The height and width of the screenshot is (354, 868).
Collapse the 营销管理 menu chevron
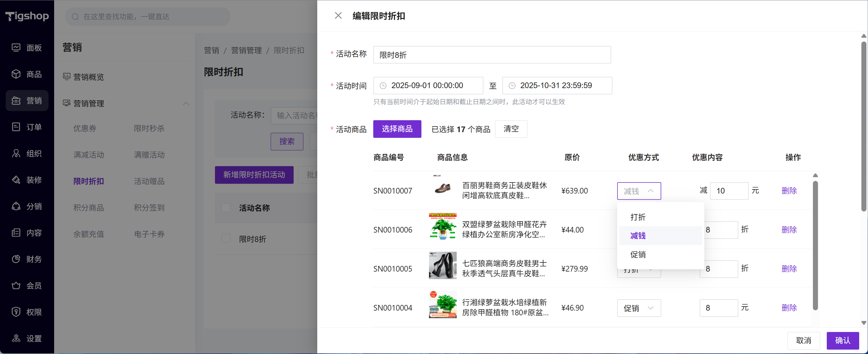point(186,104)
